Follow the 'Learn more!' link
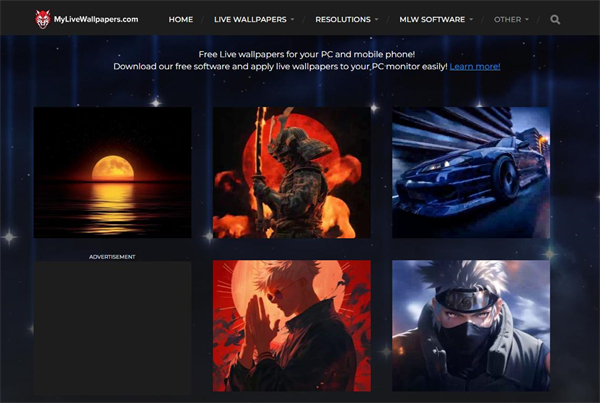Screen dimensions: 600x403 point(475,66)
